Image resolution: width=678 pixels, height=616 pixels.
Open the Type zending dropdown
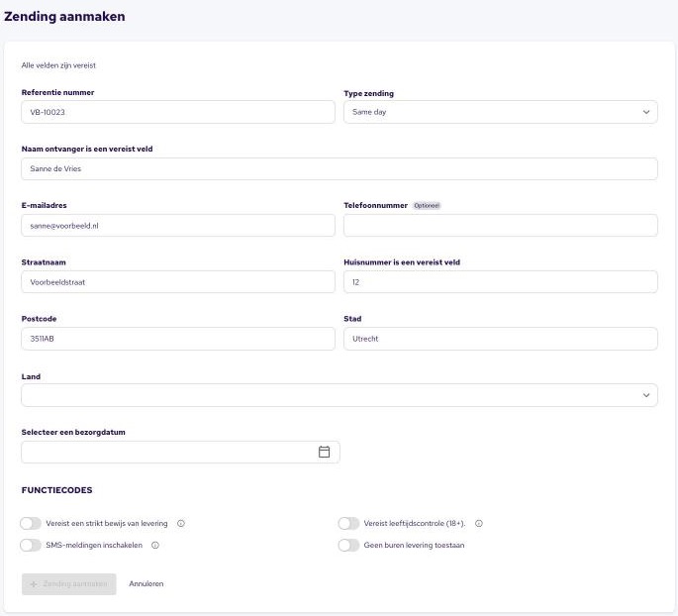tap(501, 112)
